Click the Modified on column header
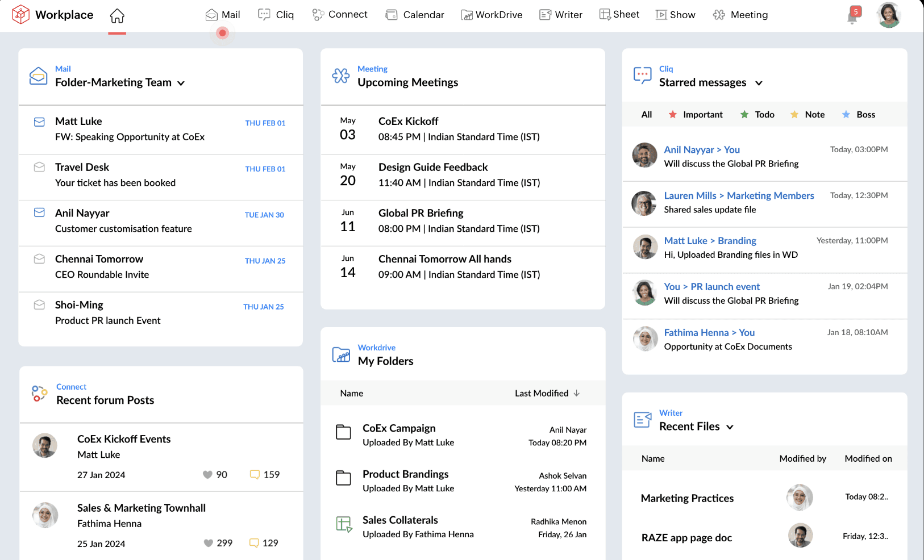 868,459
